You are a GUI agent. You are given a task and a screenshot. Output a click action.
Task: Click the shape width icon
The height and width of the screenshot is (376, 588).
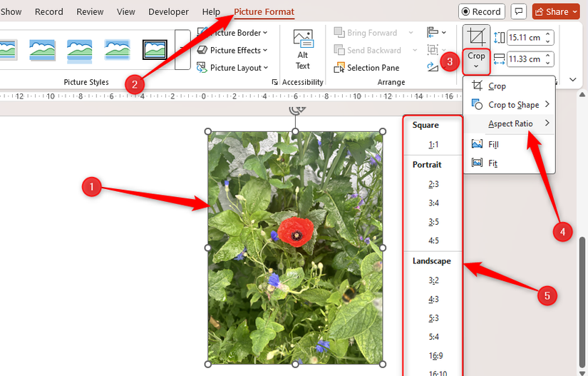[x=499, y=59]
